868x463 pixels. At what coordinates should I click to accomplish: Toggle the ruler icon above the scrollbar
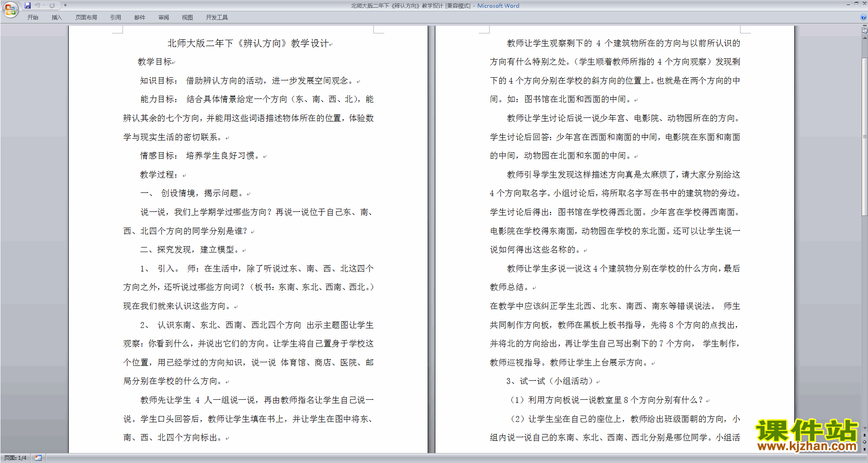click(865, 31)
